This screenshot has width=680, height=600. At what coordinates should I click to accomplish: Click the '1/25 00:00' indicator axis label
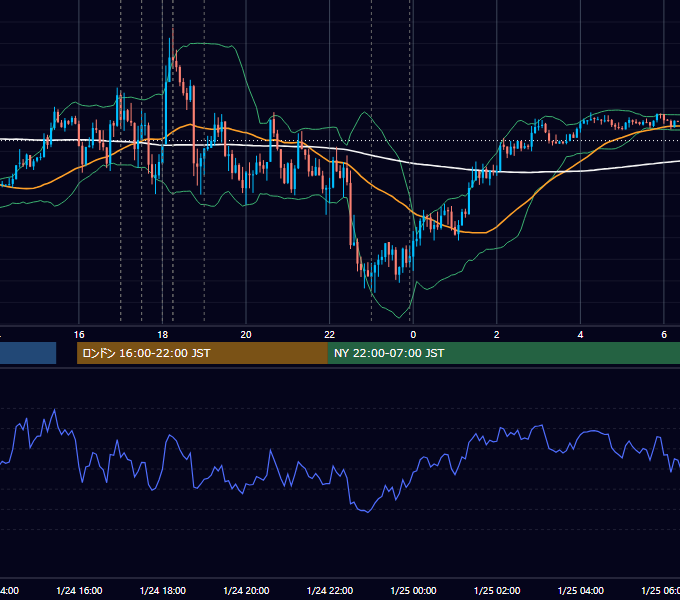pyautogui.click(x=413, y=590)
